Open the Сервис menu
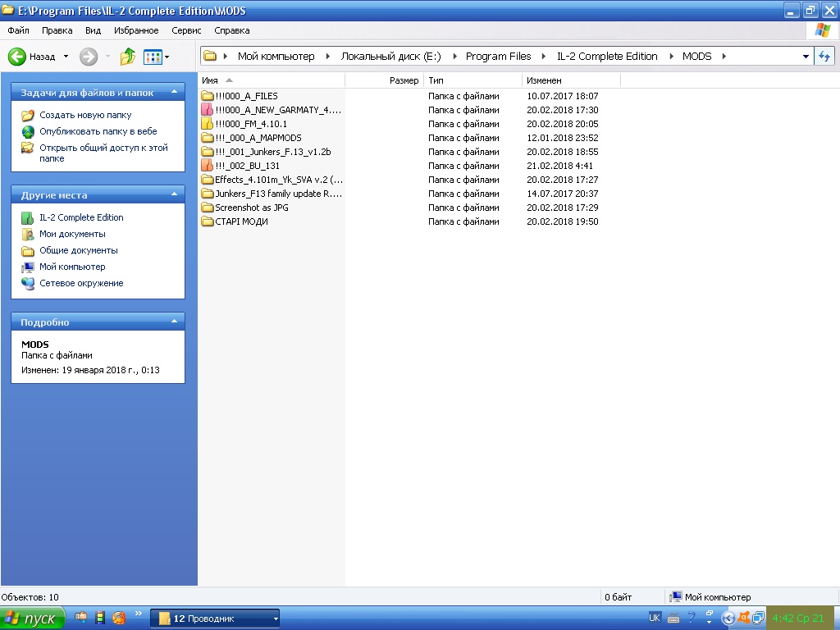840x630 pixels. point(186,30)
